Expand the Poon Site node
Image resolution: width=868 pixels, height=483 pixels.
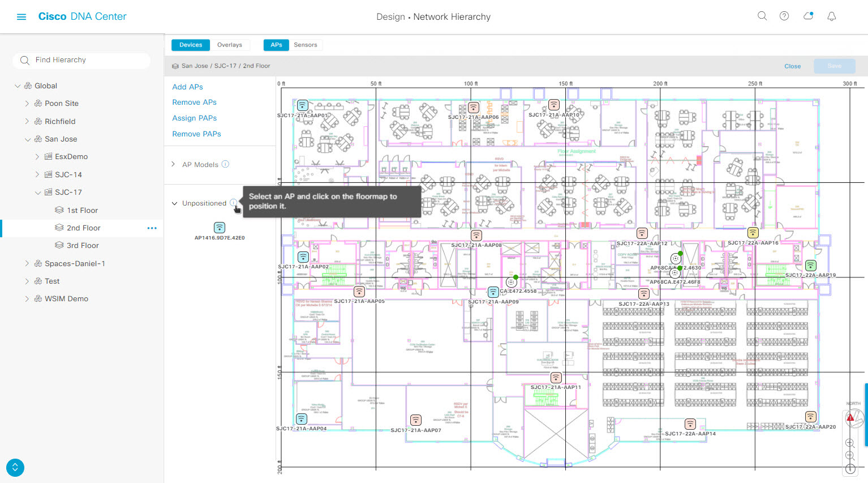pyautogui.click(x=27, y=104)
